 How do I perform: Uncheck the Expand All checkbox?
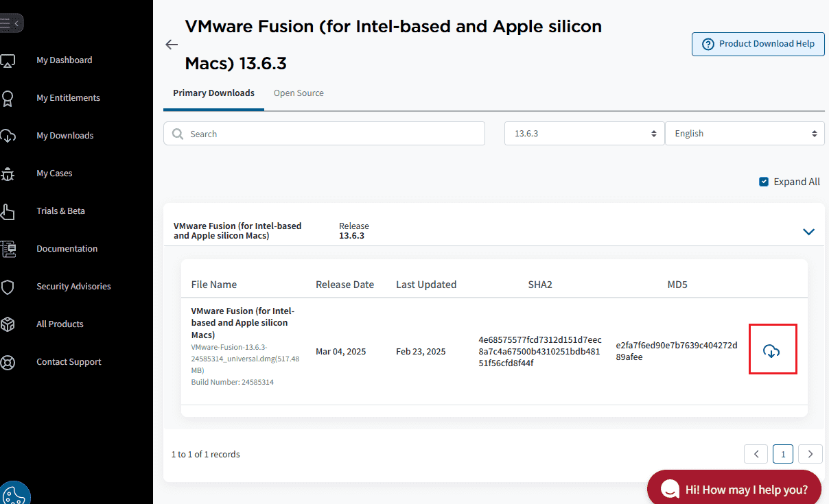click(764, 182)
